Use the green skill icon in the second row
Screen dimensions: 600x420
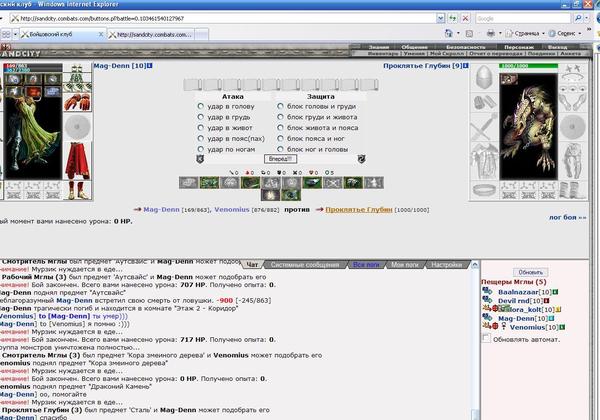[x=291, y=195]
